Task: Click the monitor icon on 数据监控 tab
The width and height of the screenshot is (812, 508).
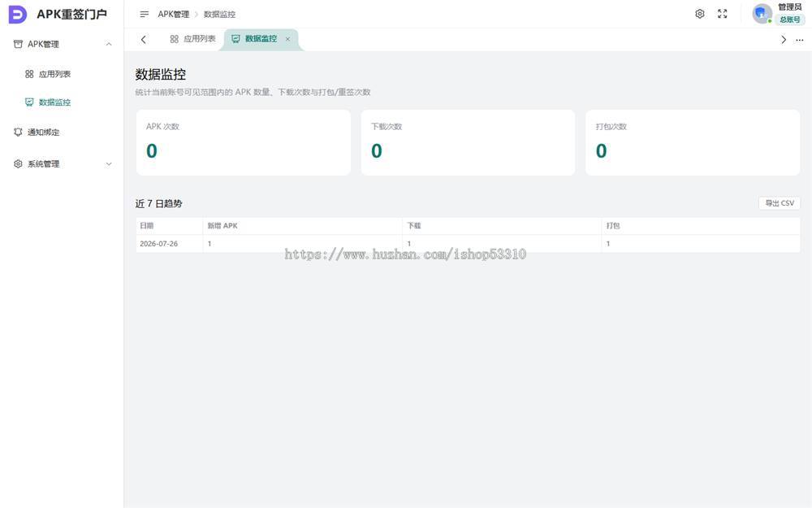Action: (x=235, y=39)
